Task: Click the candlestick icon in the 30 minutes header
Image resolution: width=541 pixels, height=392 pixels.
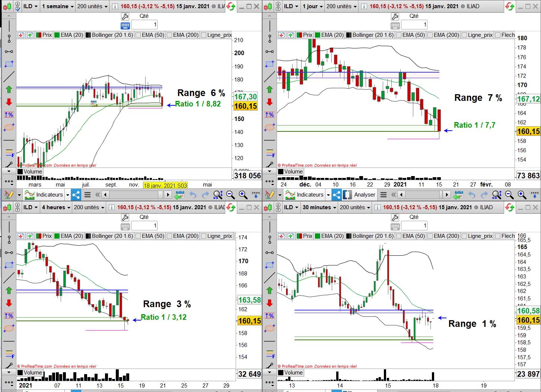Action: tap(268, 207)
